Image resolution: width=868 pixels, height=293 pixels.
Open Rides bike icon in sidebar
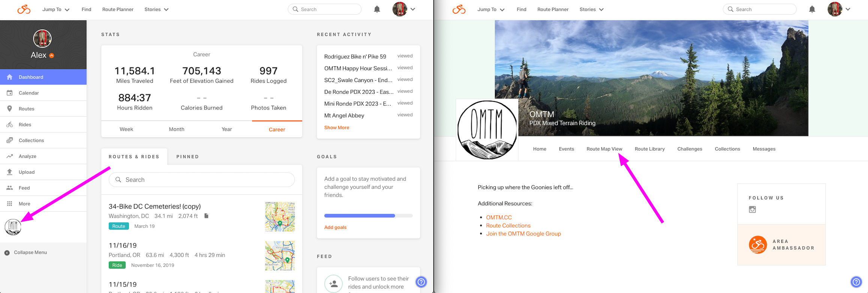coord(10,124)
